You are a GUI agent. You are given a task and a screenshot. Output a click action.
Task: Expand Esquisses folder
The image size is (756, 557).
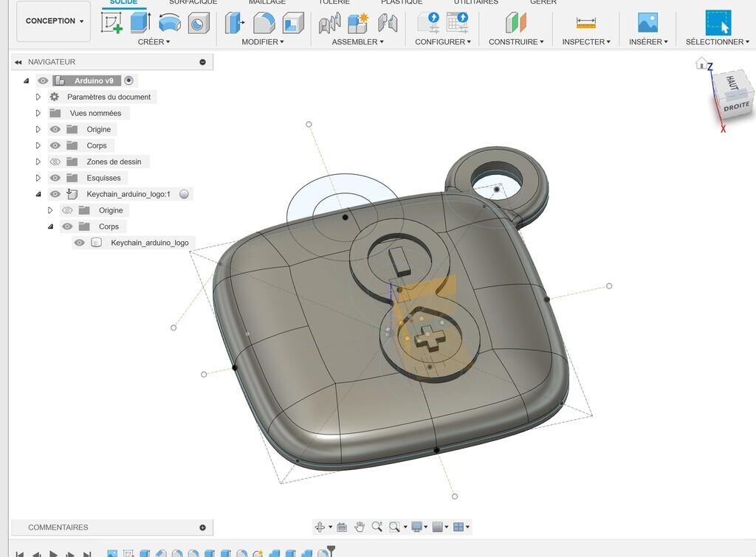click(38, 178)
